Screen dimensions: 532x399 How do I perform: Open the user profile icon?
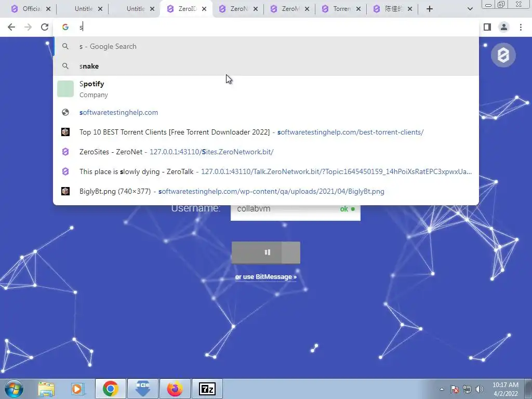pyautogui.click(x=504, y=27)
